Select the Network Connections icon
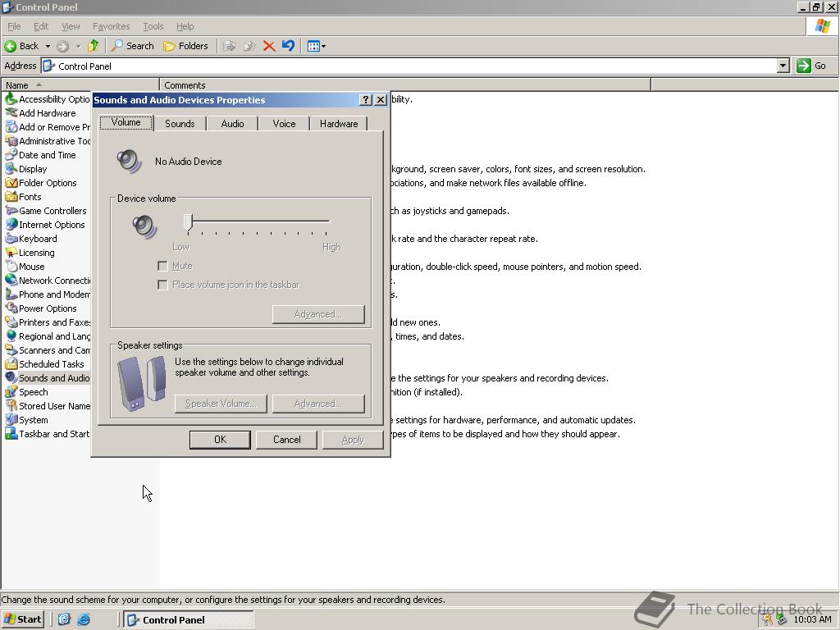 [x=11, y=281]
